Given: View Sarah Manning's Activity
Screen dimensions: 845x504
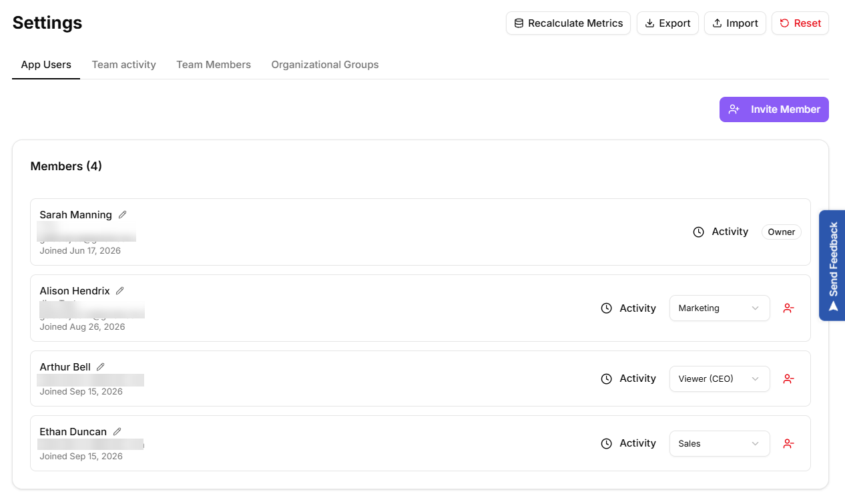Looking at the screenshot, I should pos(721,232).
